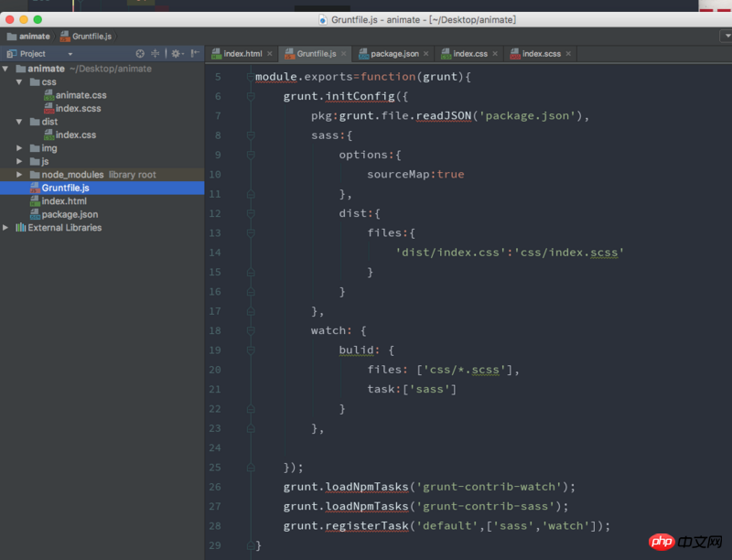Image resolution: width=732 pixels, height=560 pixels.
Task: Click the 'default' string on line 28
Action: [x=447, y=526]
